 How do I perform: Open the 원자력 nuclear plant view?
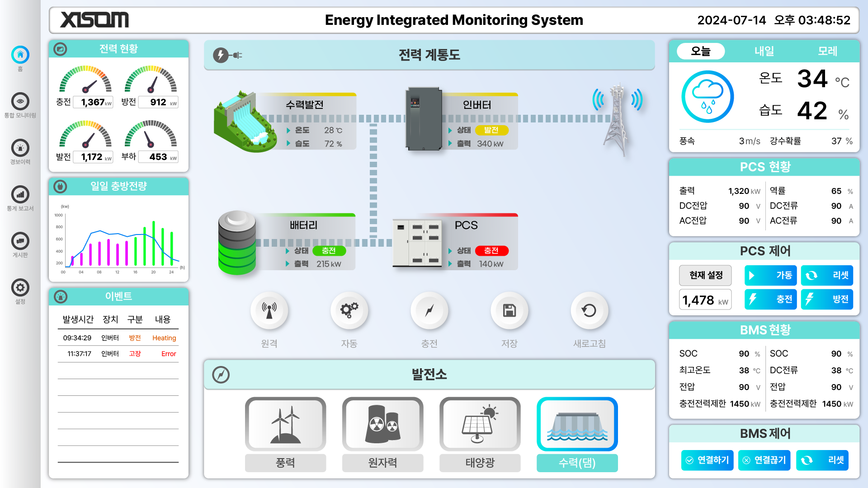point(382,424)
